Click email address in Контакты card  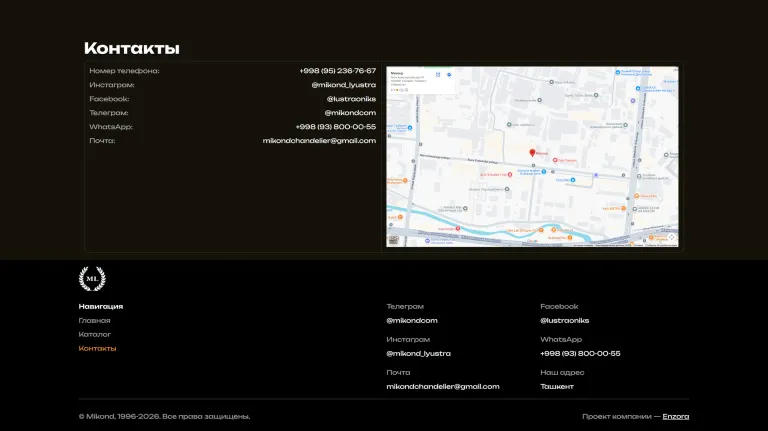(319, 141)
